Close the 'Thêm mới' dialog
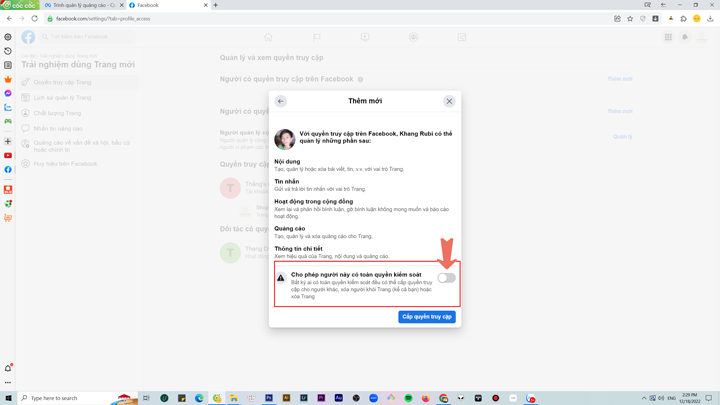This screenshot has height=405, width=720. point(449,101)
